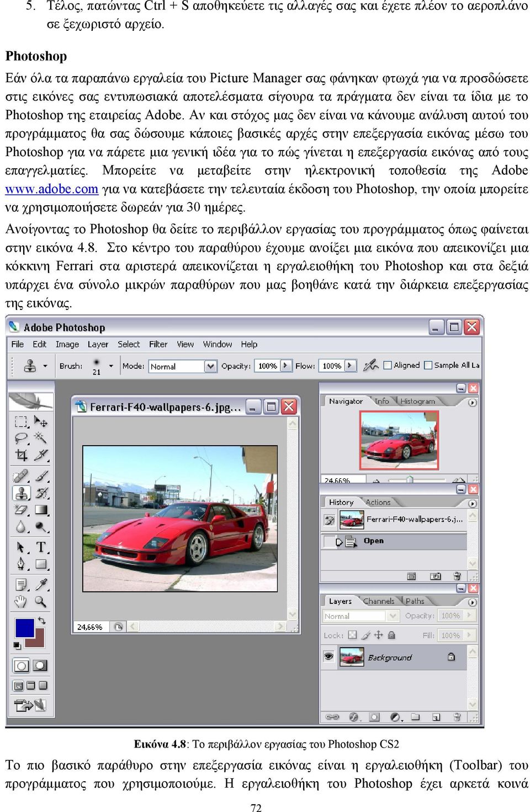Viewport: 530px width, 812px height.
Task: Select the Blur tool
Action: (x=21, y=527)
